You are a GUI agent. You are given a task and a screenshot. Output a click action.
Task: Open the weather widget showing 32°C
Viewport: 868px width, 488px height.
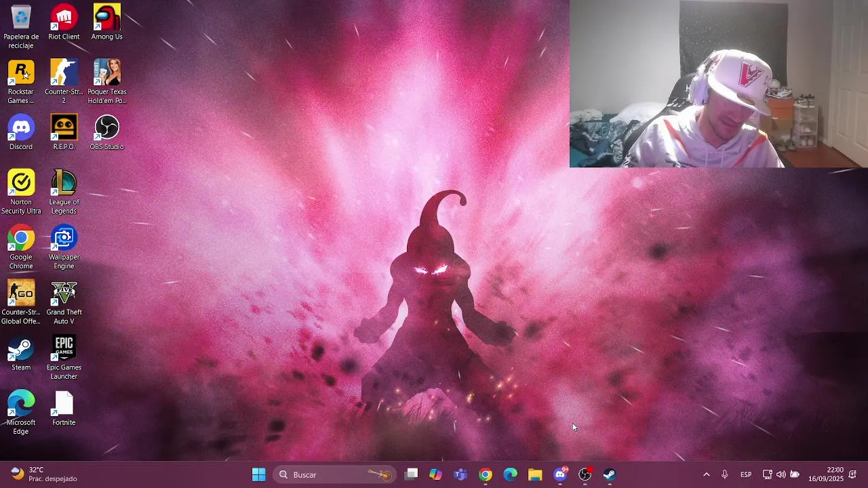point(45,474)
